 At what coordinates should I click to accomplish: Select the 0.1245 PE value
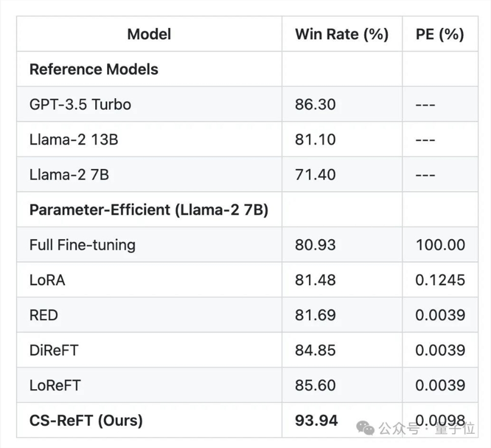point(440,280)
